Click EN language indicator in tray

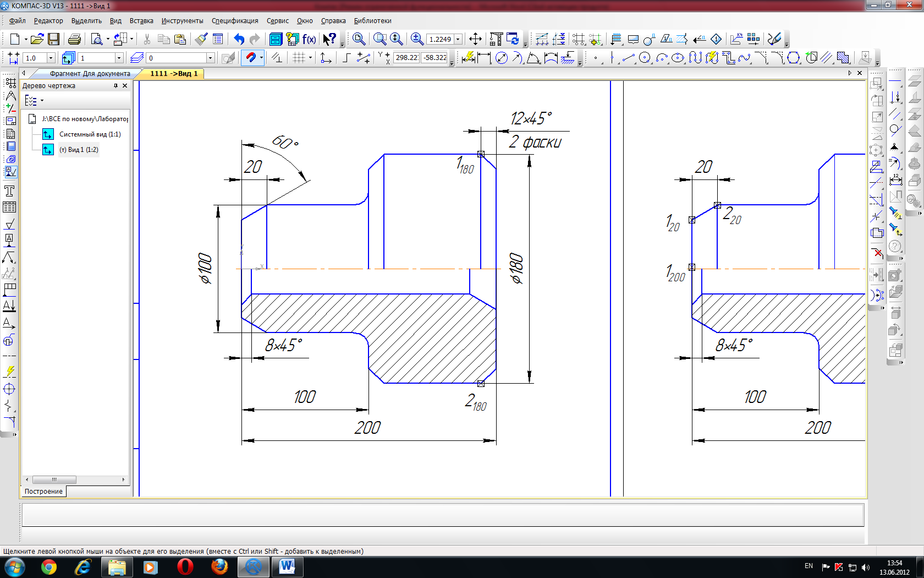pos(809,566)
